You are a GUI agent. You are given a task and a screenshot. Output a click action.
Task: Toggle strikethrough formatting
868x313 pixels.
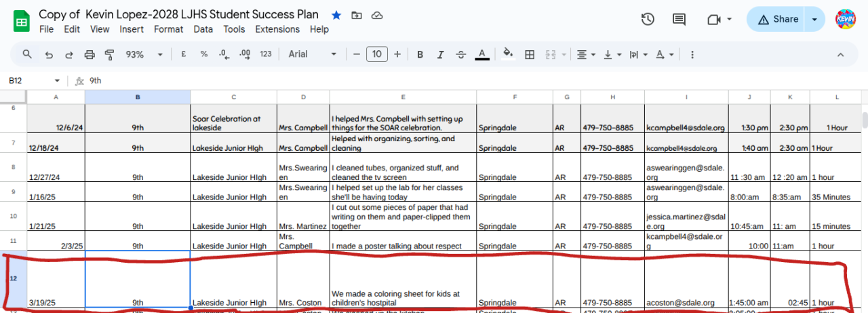(x=461, y=54)
